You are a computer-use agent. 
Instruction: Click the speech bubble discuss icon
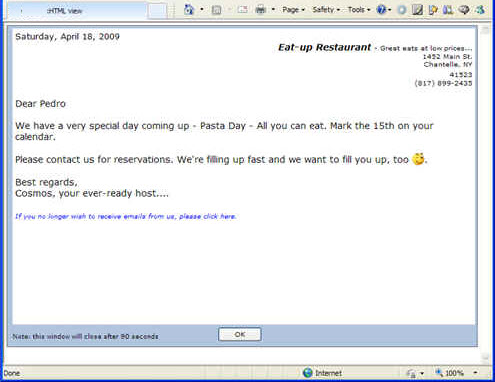tap(464, 10)
